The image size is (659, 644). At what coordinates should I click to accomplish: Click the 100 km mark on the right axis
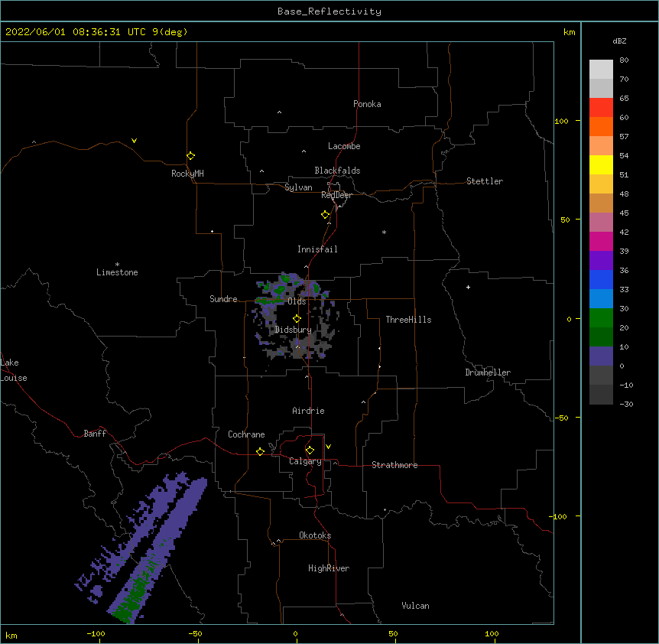(x=561, y=121)
